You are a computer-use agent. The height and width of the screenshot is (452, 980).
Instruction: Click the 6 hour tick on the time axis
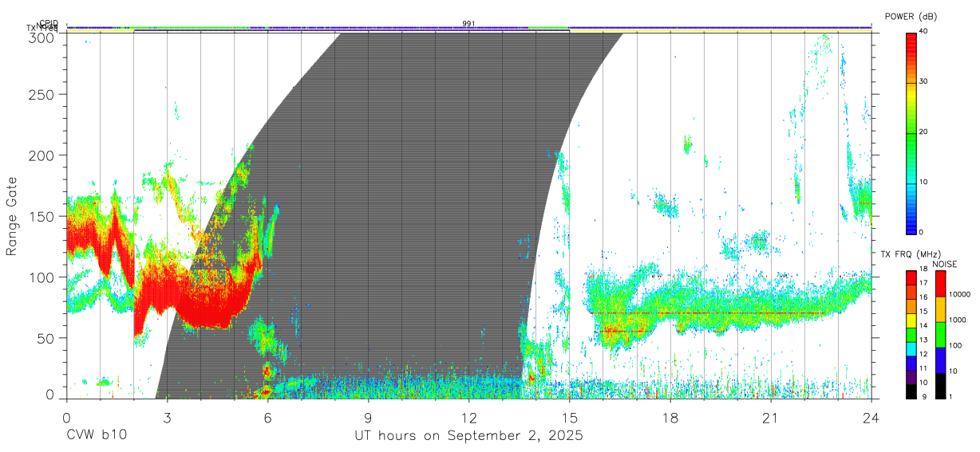pos(268,417)
